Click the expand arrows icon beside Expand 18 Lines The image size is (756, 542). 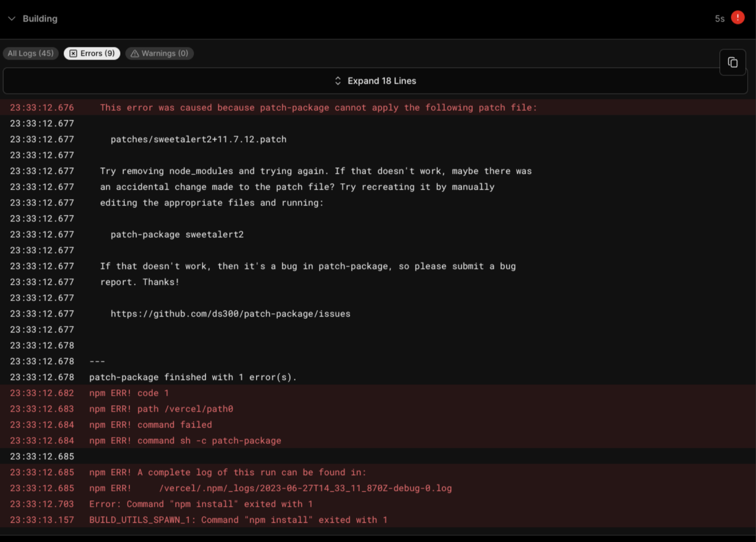(x=338, y=81)
